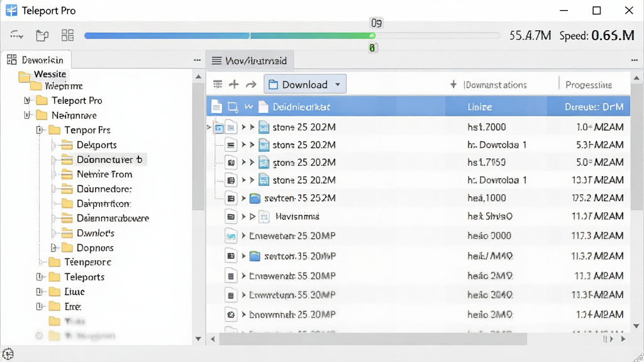Open the Downerstations header button

(x=494, y=85)
